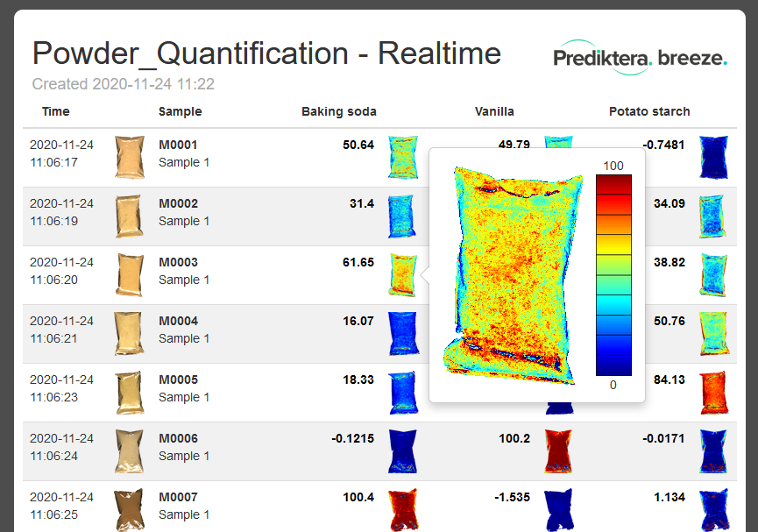
Task: Click M0007 brown sample photo thumbnail
Action: 129,510
